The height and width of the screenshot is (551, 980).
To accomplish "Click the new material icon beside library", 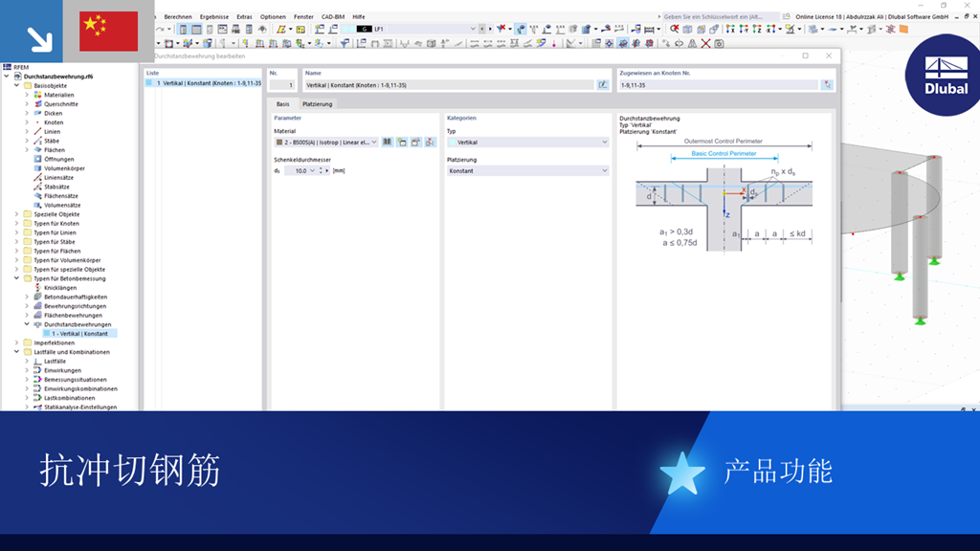I will 402,143.
